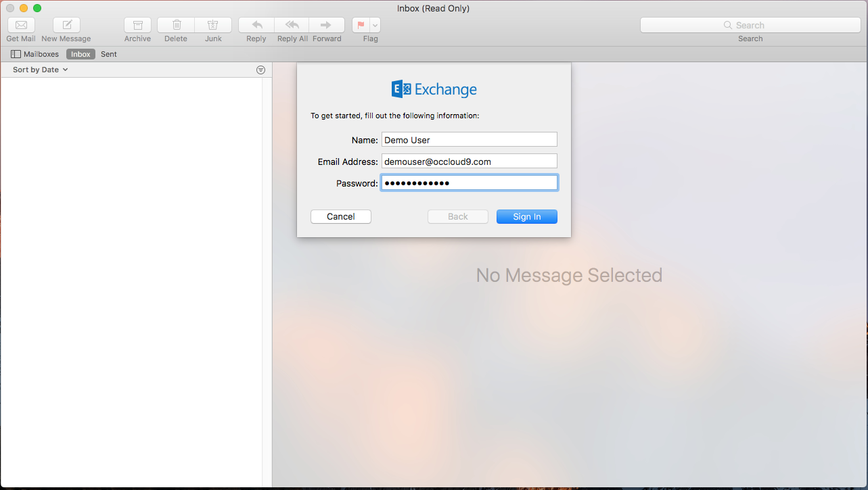Viewport: 868px width, 490px height.
Task: Click the Forward arrow icon
Action: [327, 25]
